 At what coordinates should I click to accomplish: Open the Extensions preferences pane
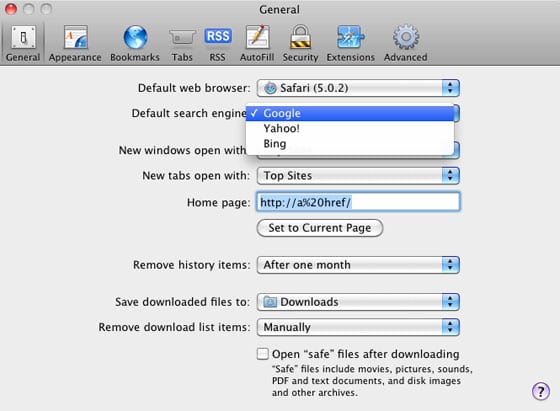tap(351, 43)
